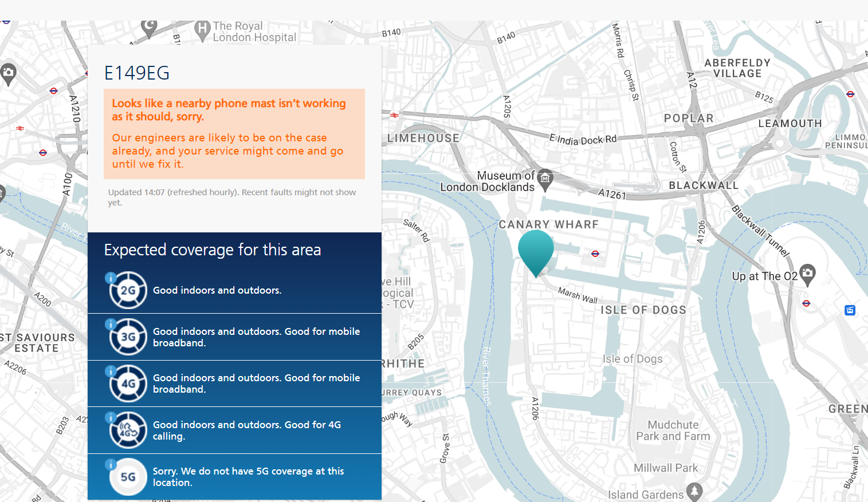Click the E149EG postcode heading
This screenshot has height=502, width=868.
coord(137,73)
